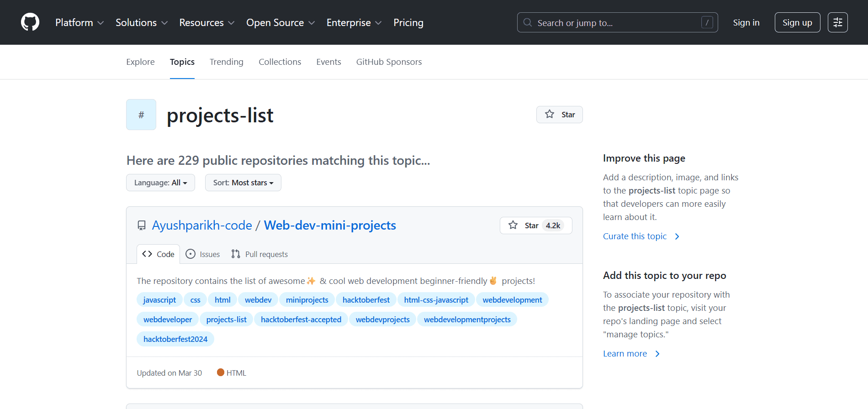Open the Trending tab
The width and height of the screenshot is (868, 409).
[x=227, y=62]
